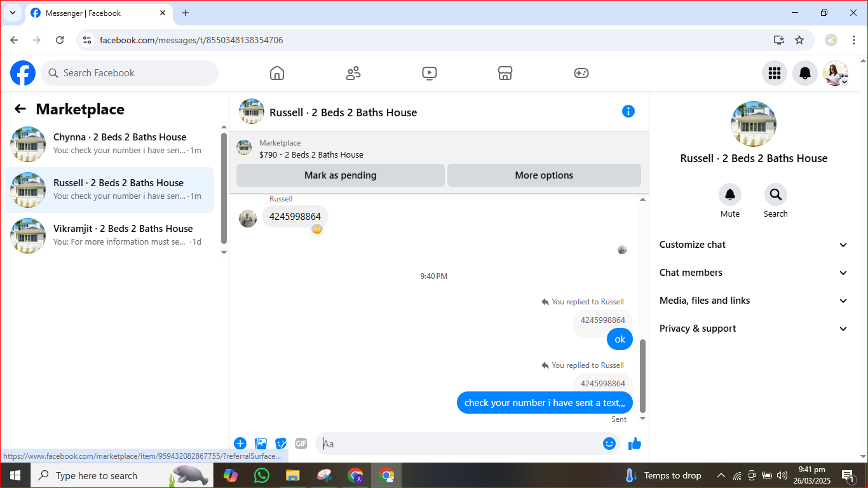Screen dimensions: 868x488
Task: Open File Explorer from the taskbar
Action: pos(292,475)
